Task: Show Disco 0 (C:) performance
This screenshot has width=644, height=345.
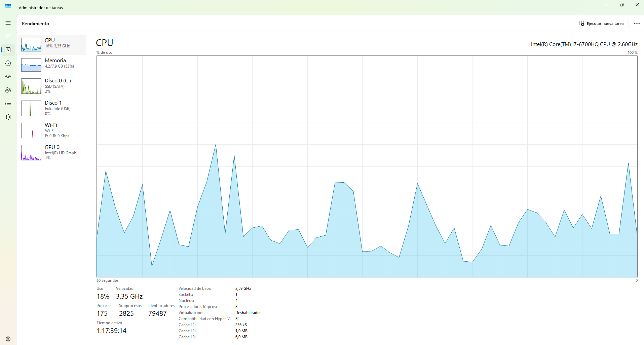Action: pyautogui.click(x=52, y=86)
